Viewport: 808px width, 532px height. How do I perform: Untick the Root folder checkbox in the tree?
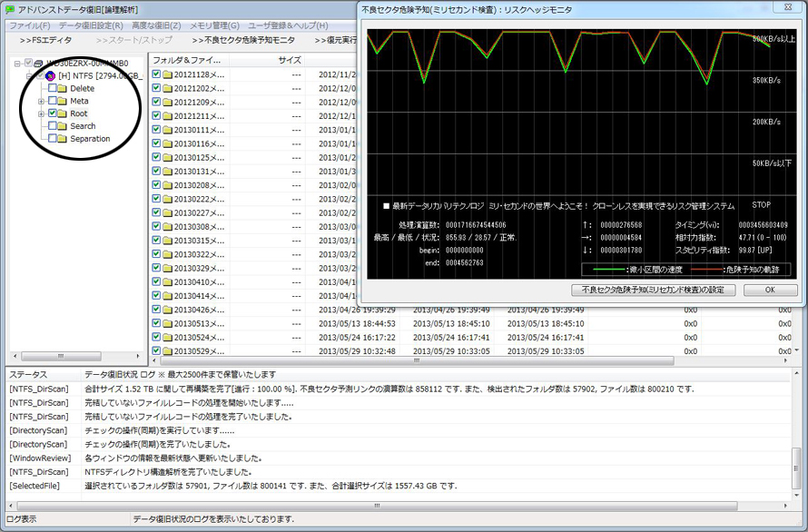point(53,113)
